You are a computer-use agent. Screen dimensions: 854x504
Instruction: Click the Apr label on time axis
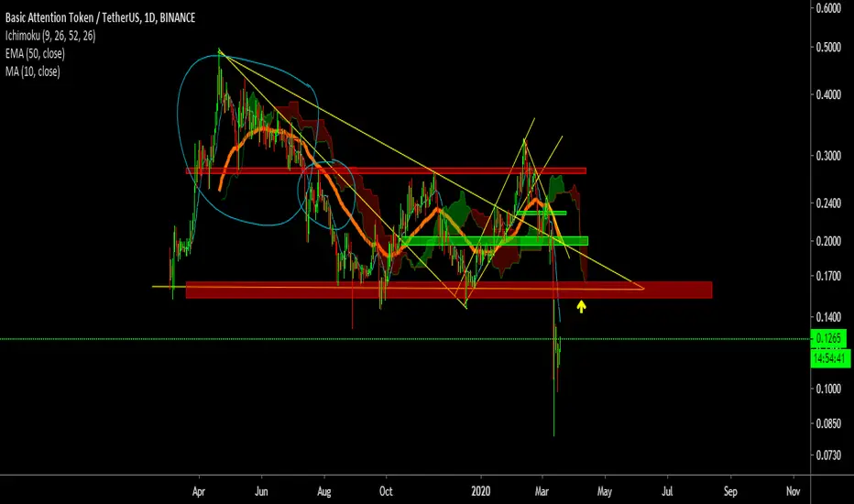coord(199,491)
